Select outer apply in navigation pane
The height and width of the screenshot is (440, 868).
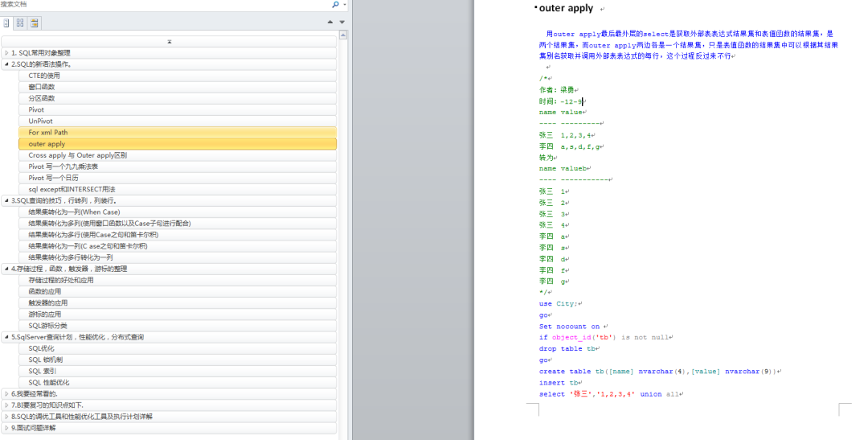177,143
